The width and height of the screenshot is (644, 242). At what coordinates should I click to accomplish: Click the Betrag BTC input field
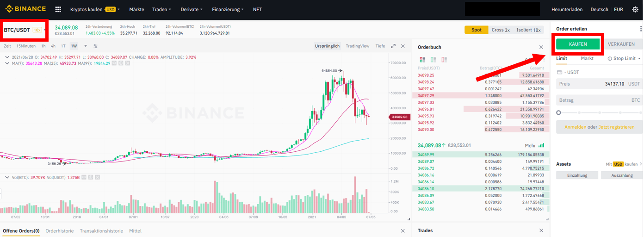599,100
